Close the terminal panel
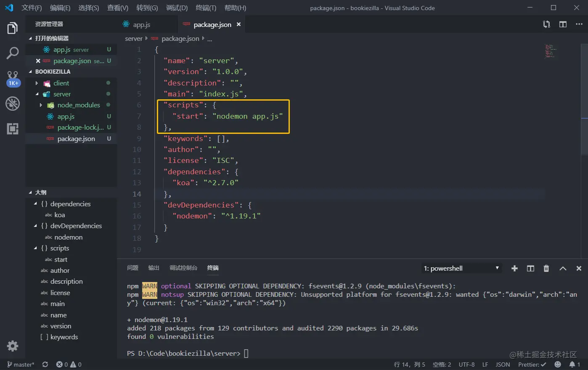Image resolution: width=588 pixels, height=370 pixels. pos(579,269)
